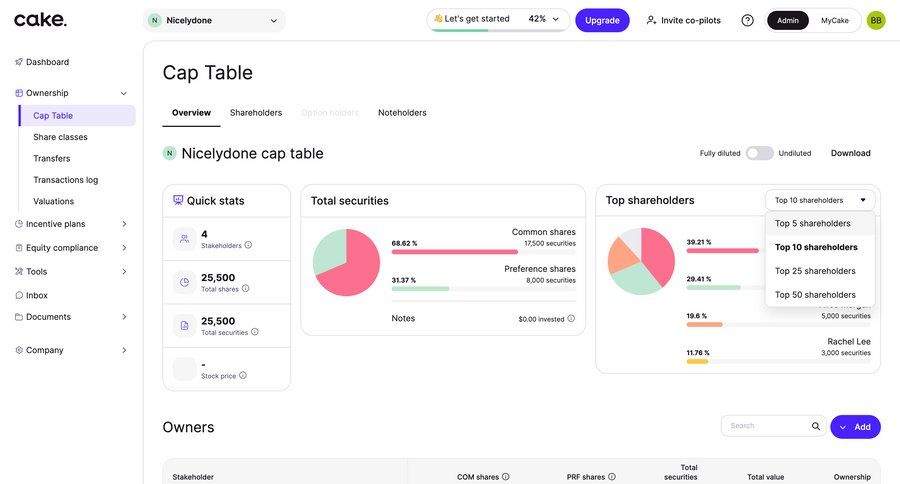Image resolution: width=900 pixels, height=484 pixels.
Task: Click the Let's get started progress bar
Action: pyautogui.click(x=498, y=20)
